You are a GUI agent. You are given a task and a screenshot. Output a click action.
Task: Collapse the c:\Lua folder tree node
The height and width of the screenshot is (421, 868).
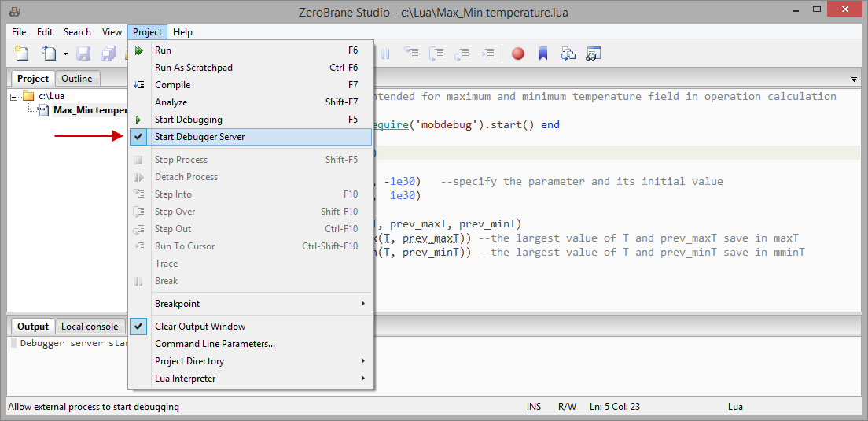[14, 96]
